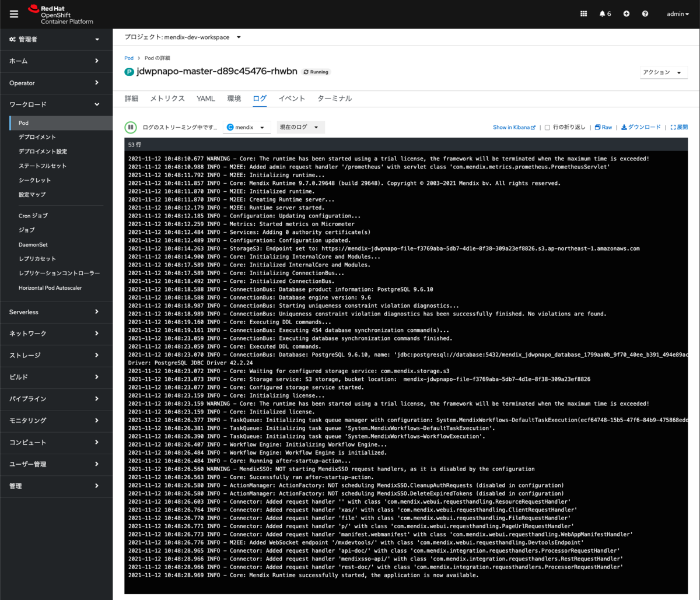700x600 pixels.
Task: Open the admin user menu
Action: [678, 14]
